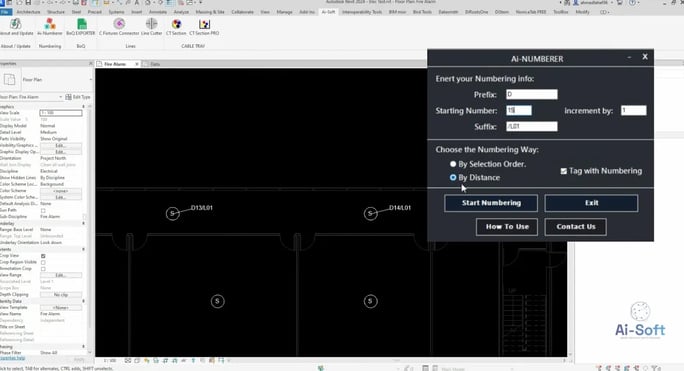Activate the Line Cutter tool
Screen dimensions: 684x371
coord(151,27)
